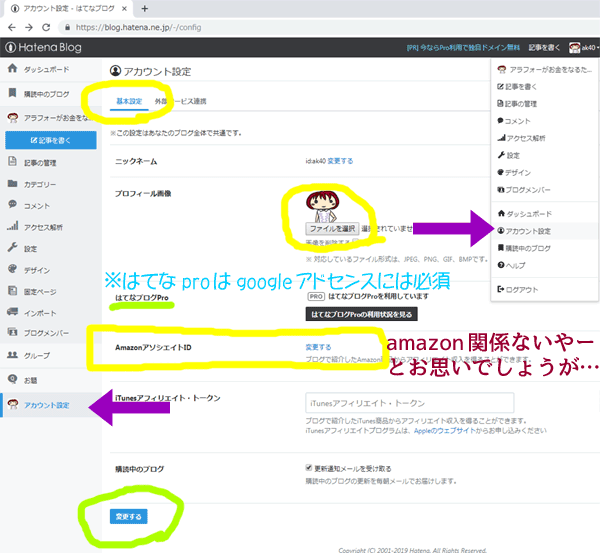The width and height of the screenshot is (600, 553).
Task: Click 記事を書く in the top header
Action: tap(544, 47)
